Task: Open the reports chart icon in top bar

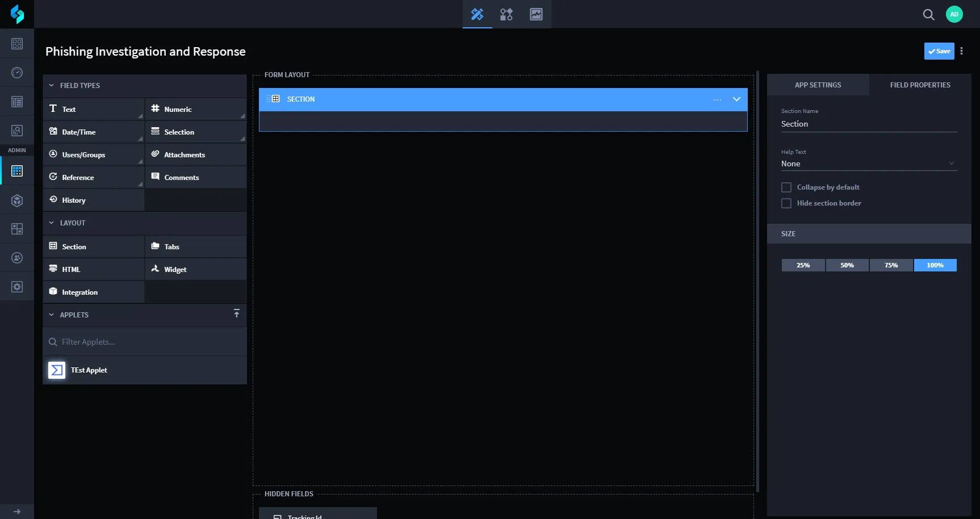Action: pos(536,14)
